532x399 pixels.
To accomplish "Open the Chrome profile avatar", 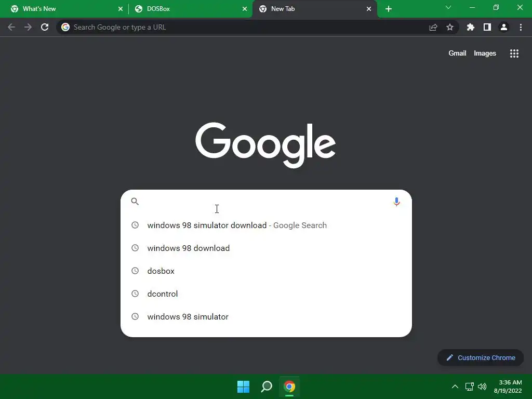I will 504,27.
